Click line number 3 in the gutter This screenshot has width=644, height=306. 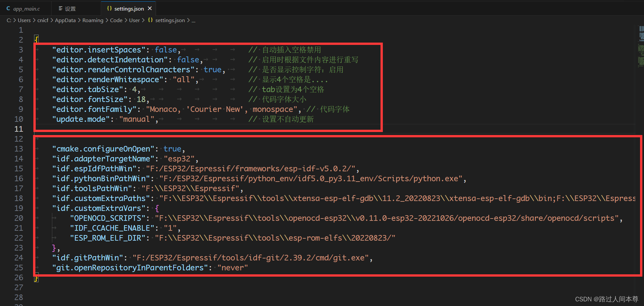[20, 50]
